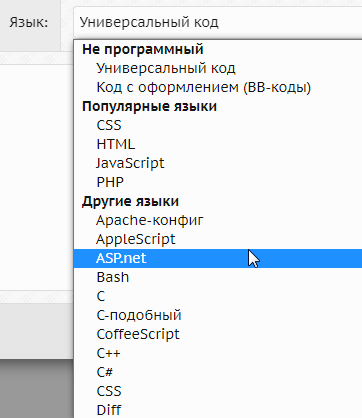
Task: Select Универсальный код option in list
Action: [218, 68]
